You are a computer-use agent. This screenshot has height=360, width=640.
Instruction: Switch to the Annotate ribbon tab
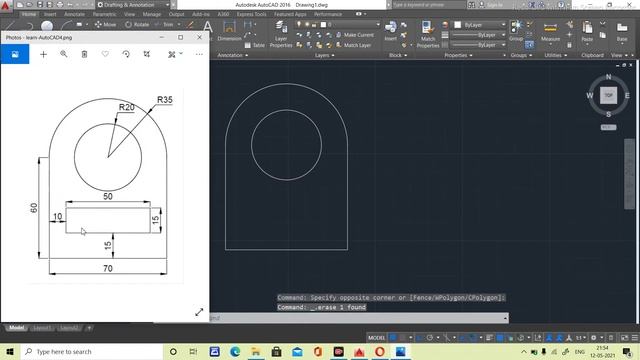[74, 14]
